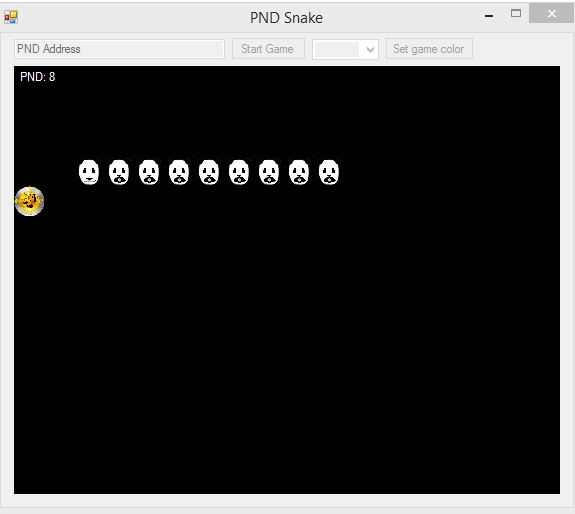Click the PND Snake window title
Image resolution: width=575 pixels, height=514 pixels.
coord(286,18)
